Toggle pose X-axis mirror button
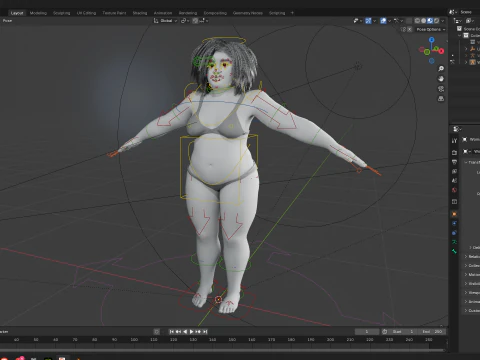The width and height of the screenshot is (480, 360). [x=410, y=29]
